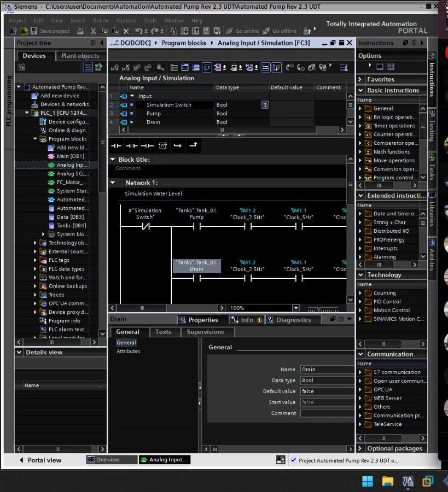
Task: Click the Delete X icon in toolbar
Action: 126,31
